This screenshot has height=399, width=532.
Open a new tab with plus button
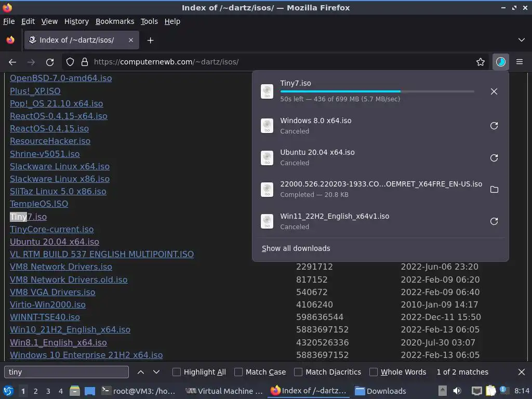click(x=150, y=41)
